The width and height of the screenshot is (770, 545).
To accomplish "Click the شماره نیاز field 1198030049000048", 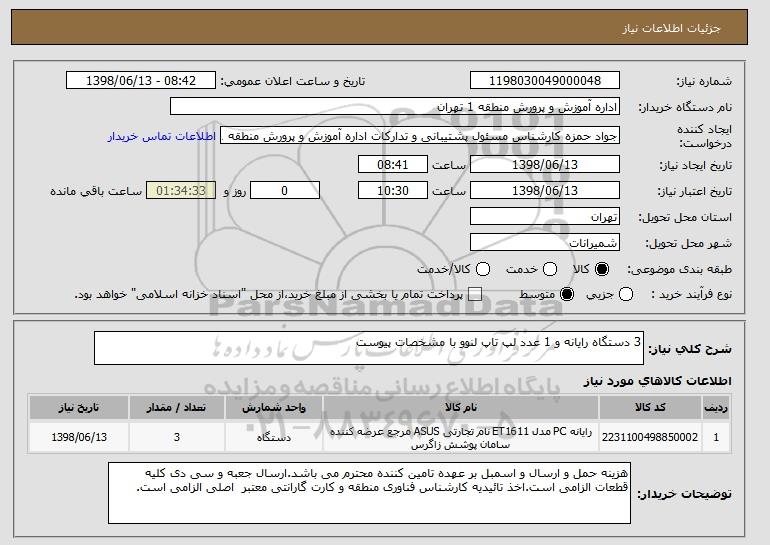I will [545, 81].
